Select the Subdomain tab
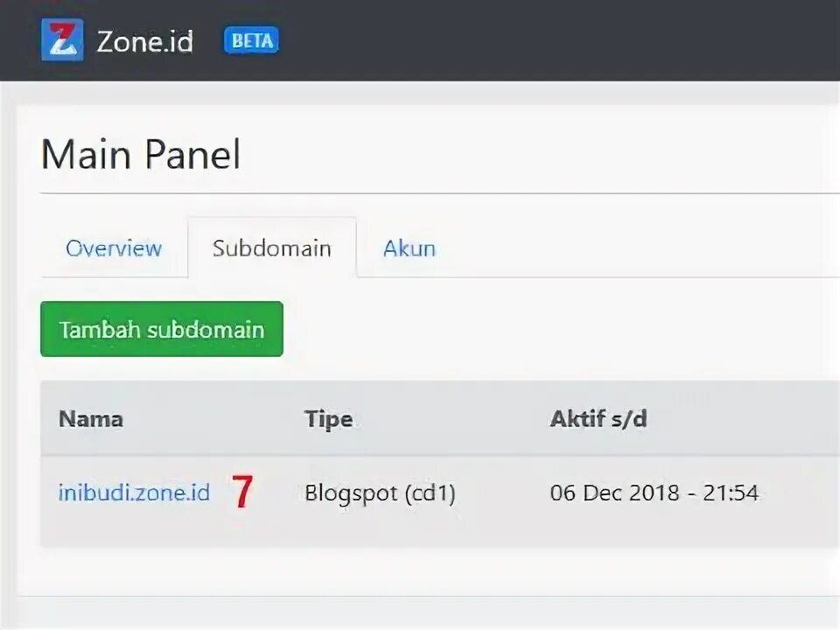The image size is (840, 630). pos(271,248)
